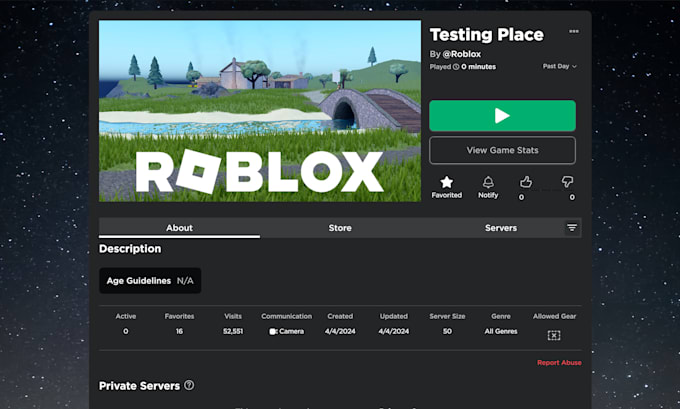Click the Favorites count 16
Screen dimensions: 680x409
(179, 331)
